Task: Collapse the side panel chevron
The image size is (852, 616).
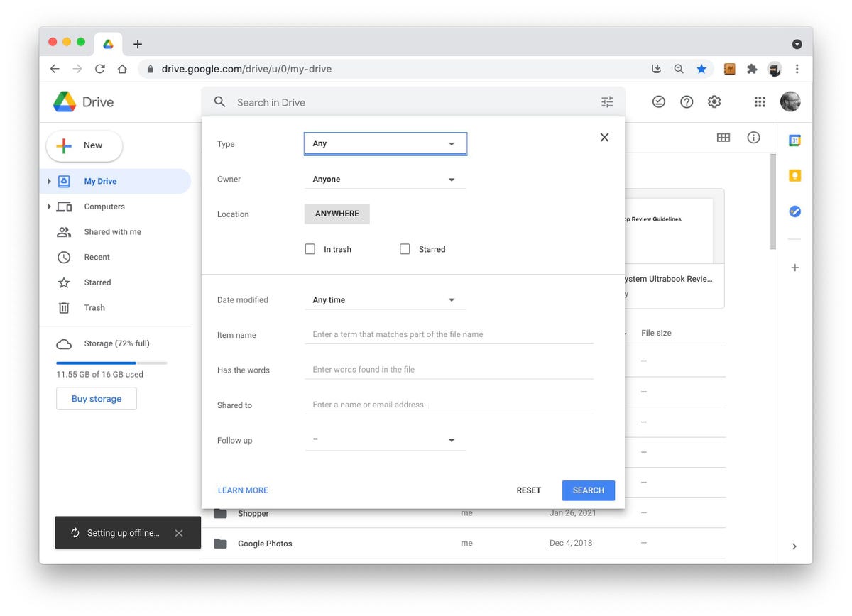Action: 794,546
